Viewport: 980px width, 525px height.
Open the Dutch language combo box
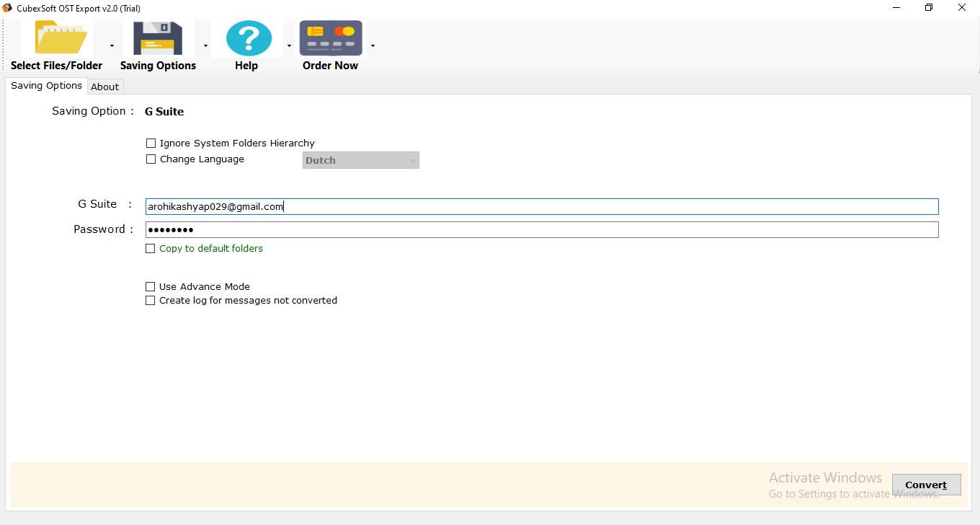[x=360, y=160]
